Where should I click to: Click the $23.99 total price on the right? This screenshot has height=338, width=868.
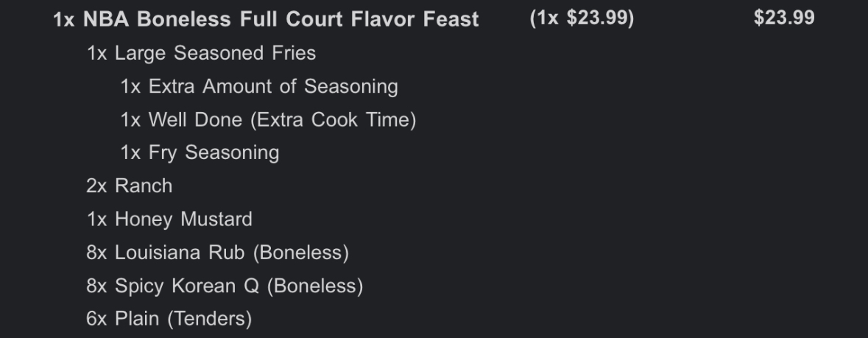784,18
